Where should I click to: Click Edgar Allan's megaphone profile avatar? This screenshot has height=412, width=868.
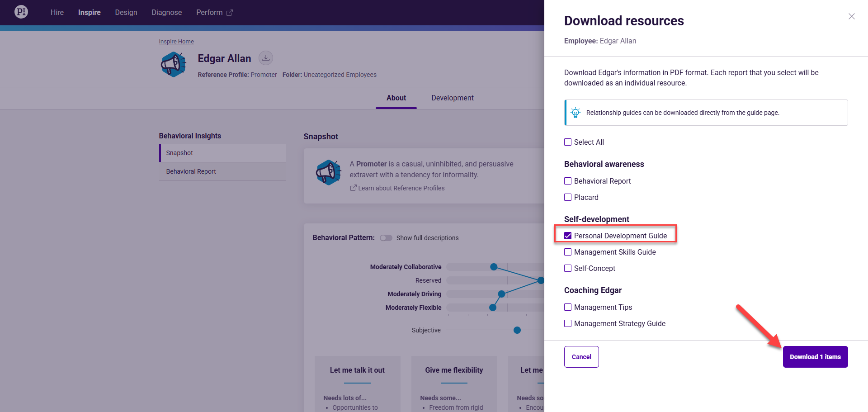pyautogui.click(x=174, y=65)
